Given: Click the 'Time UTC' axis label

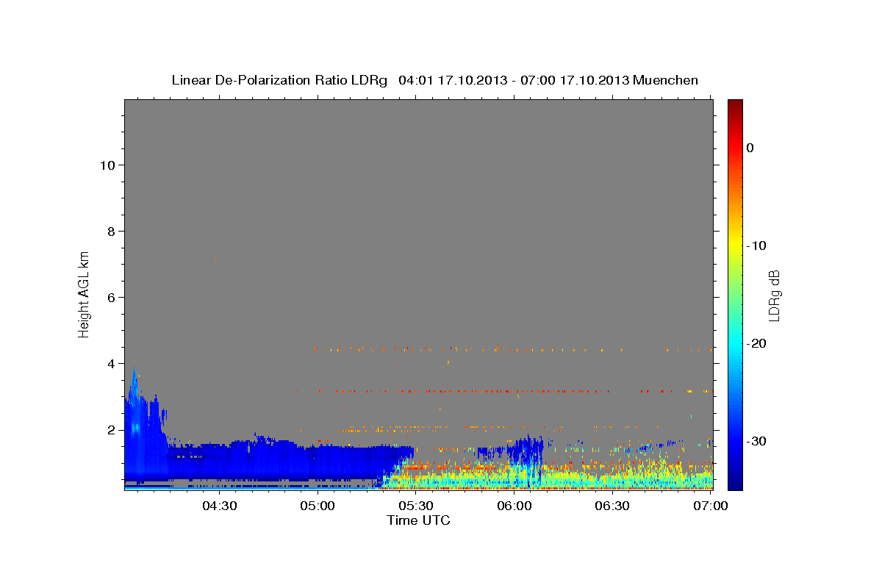Looking at the screenshot, I should [x=418, y=520].
